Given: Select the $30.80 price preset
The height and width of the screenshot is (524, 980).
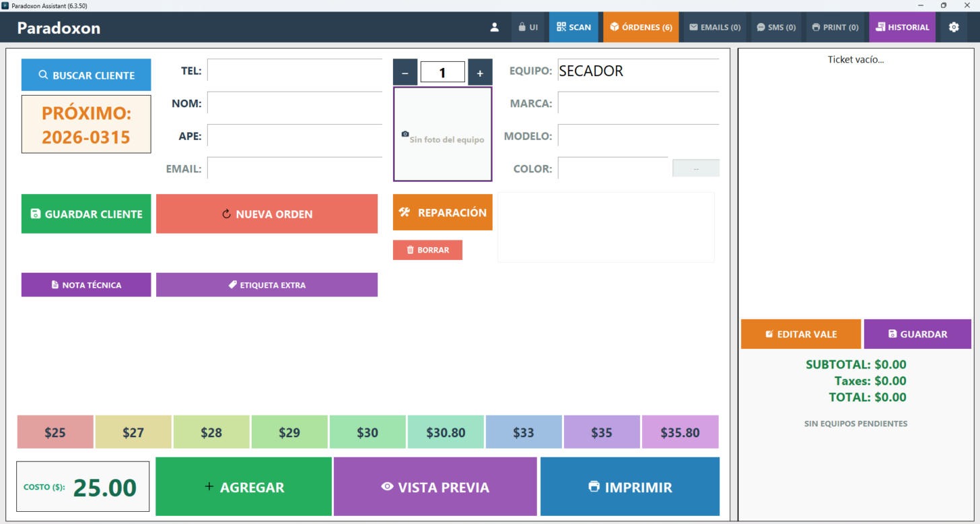Looking at the screenshot, I should 446,432.
